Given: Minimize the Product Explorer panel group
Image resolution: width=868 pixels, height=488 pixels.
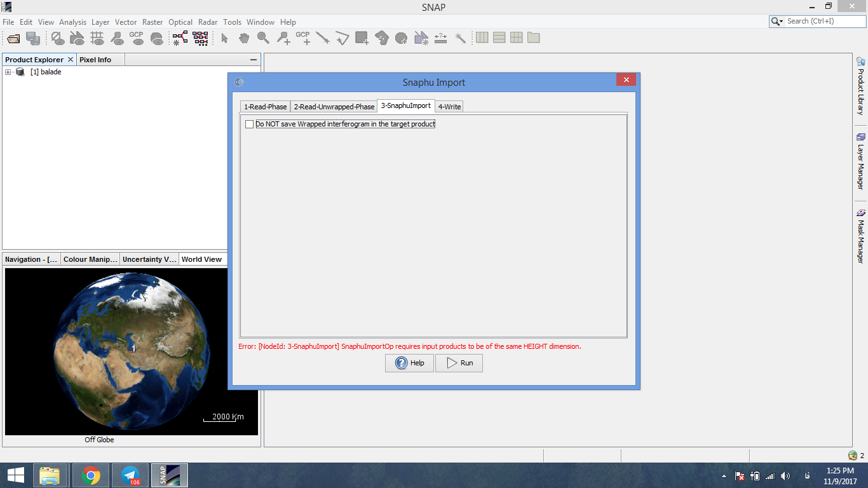Looking at the screenshot, I should pos(254,60).
